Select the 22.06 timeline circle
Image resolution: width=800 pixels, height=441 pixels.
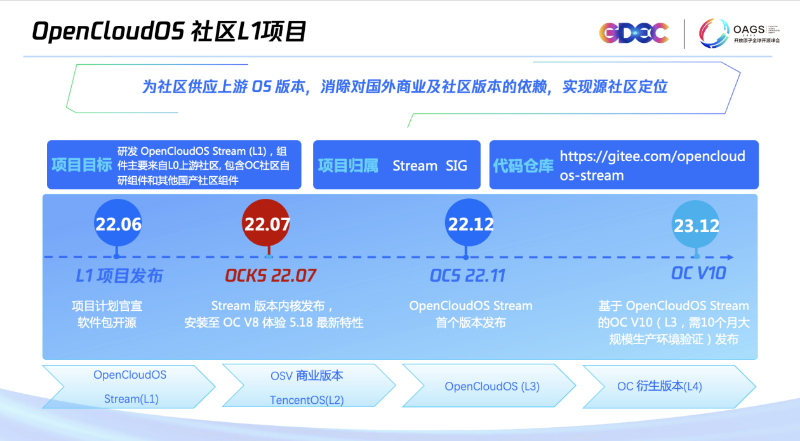coord(118,224)
